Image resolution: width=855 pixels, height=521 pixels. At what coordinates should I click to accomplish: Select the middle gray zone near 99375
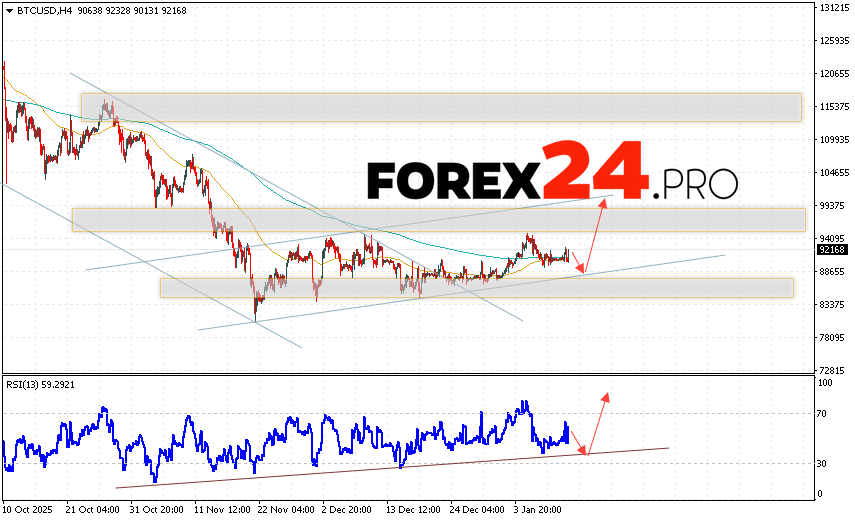click(436, 220)
